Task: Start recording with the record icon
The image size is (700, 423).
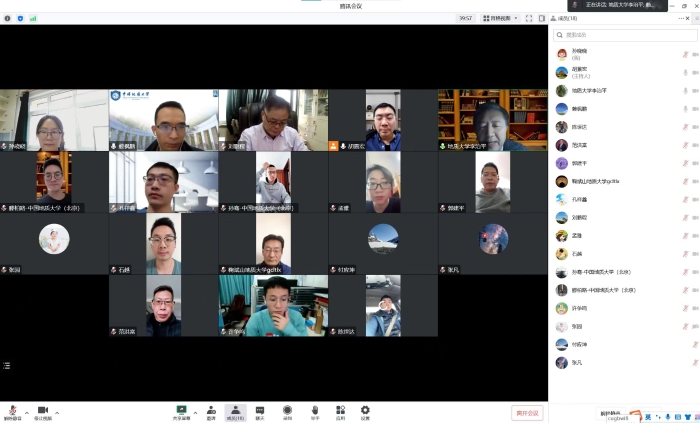Action: click(x=288, y=412)
